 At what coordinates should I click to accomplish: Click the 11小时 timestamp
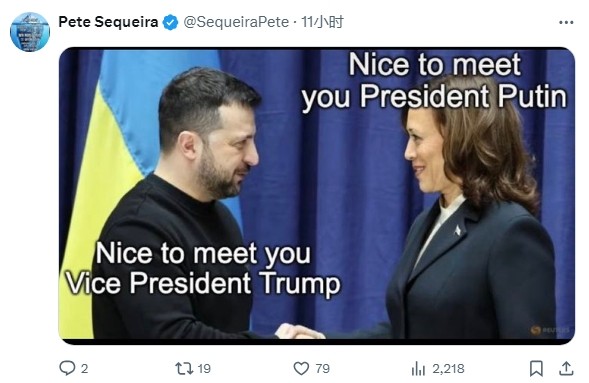click(x=322, y=22)
